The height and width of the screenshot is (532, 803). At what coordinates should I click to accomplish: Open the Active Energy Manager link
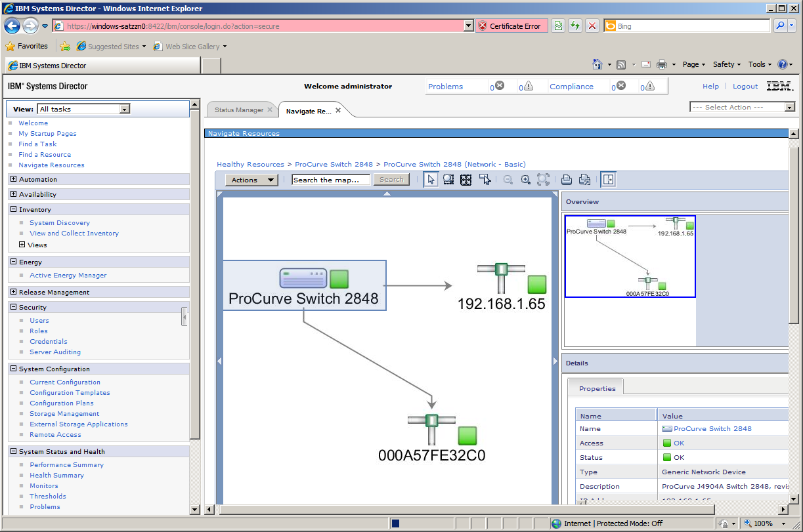[68, 276]
